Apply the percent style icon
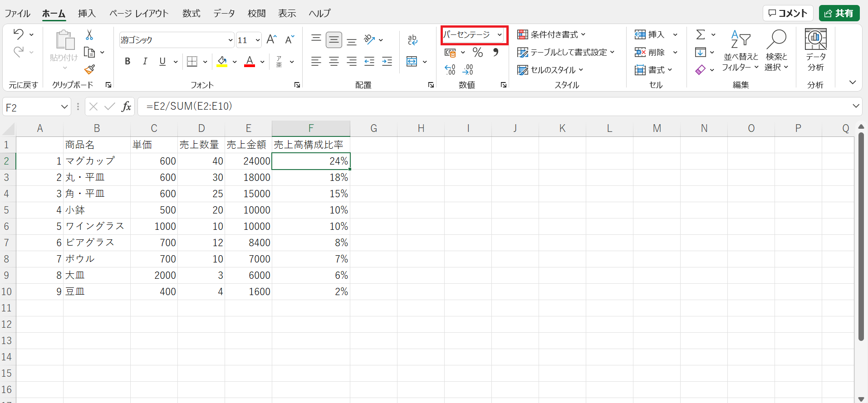868x403 pixels. click(x=477, y=53)
